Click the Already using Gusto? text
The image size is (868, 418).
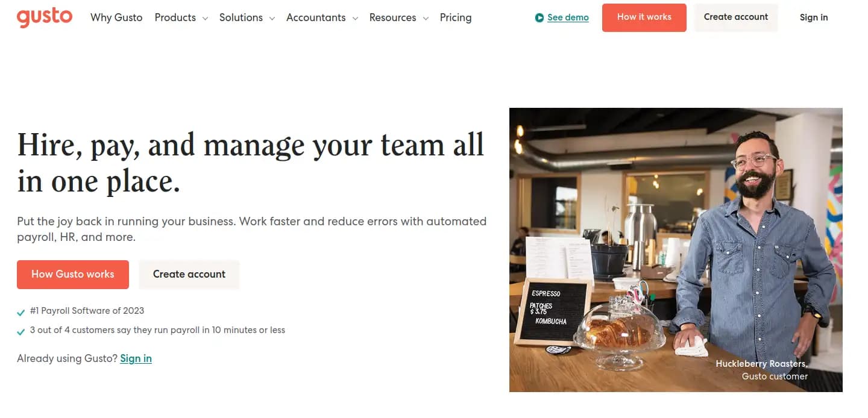67,358
